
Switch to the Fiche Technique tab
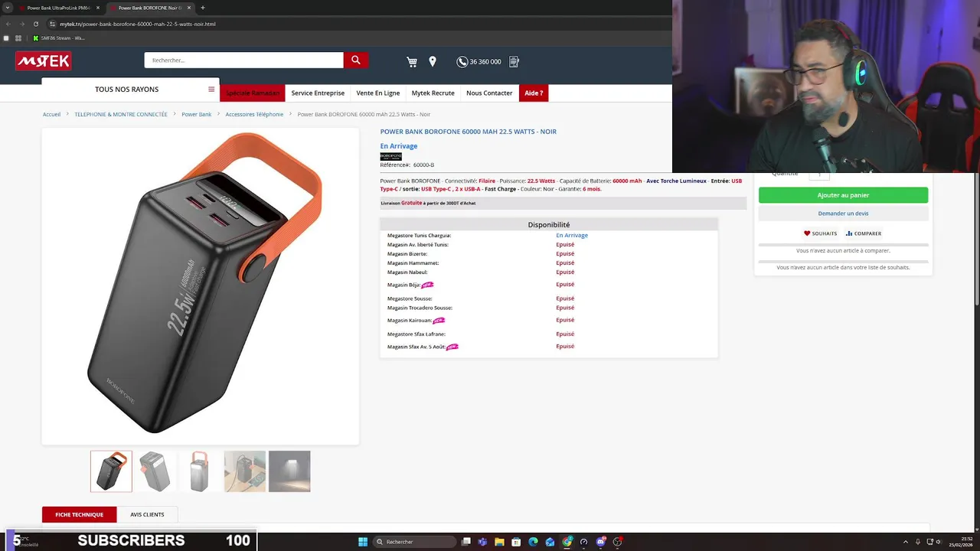pyautogui.click(x=80, y=515)
